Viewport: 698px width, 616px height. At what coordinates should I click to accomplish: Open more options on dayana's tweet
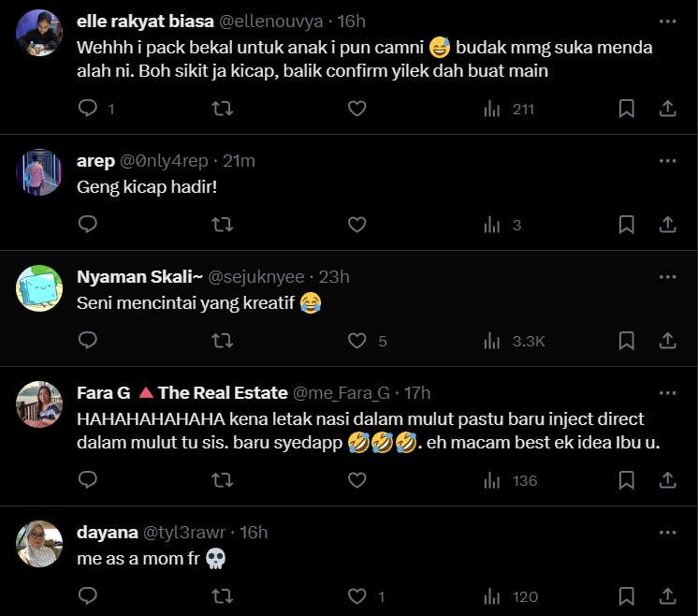click(667, 532)
